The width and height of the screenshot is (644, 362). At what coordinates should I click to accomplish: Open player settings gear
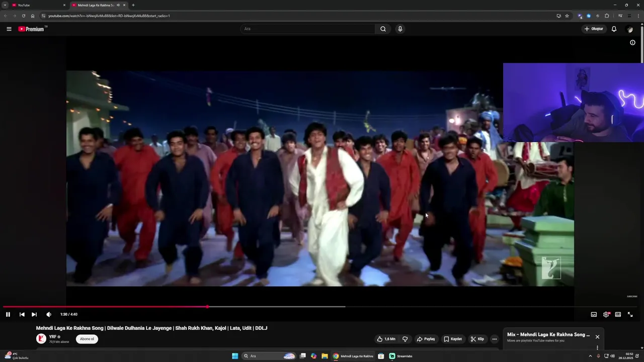606,314
